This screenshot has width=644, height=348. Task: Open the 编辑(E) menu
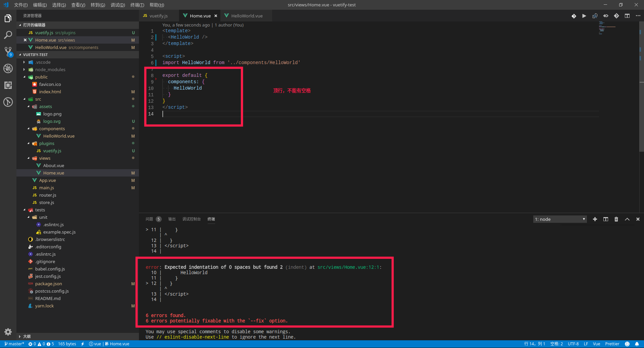pyautogui.click(x=40, y=5)
